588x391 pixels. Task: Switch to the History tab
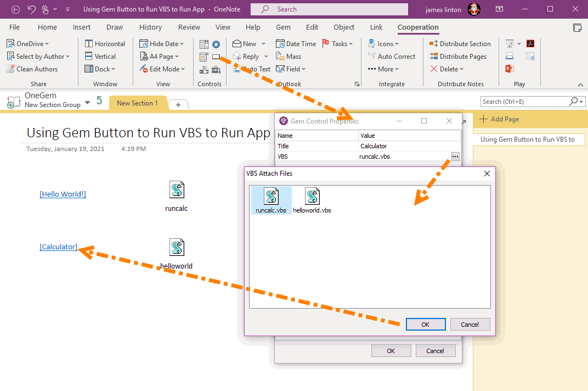[150, 27]
